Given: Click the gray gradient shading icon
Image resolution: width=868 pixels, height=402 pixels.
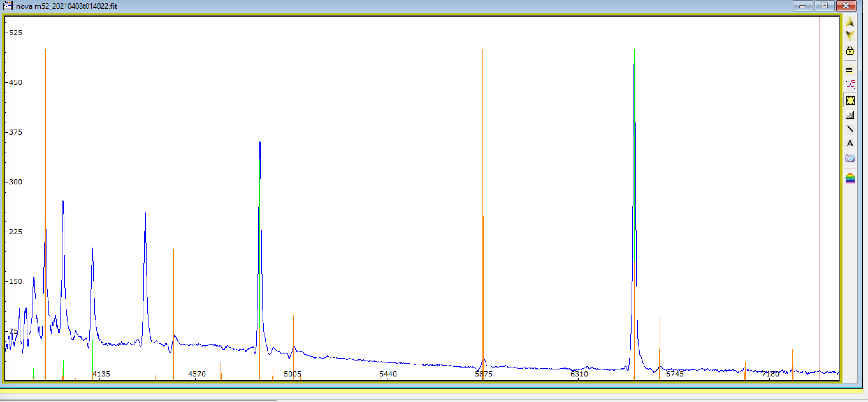Looking at the screenshot, I should pyautogui.click(x=850, y=115).
